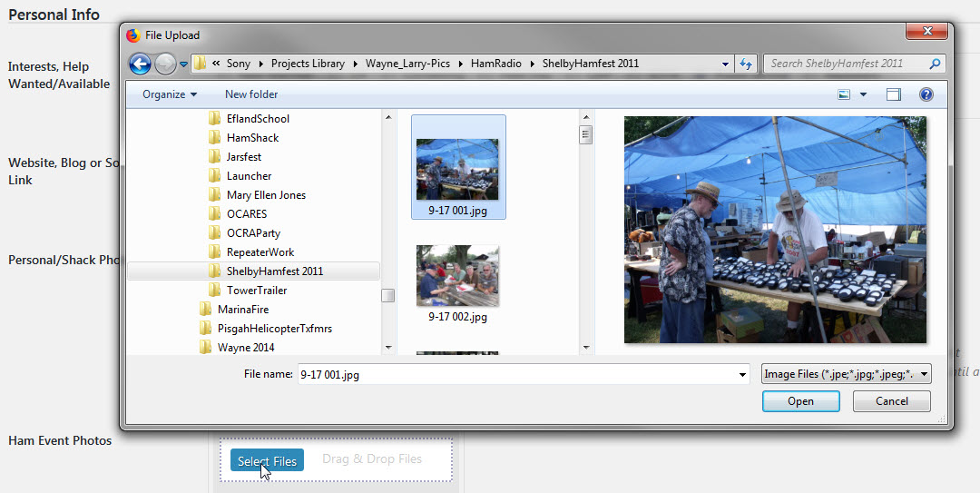Click the change view icon

point(845,94)
